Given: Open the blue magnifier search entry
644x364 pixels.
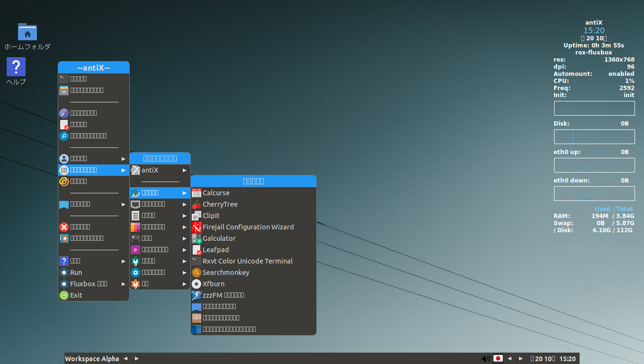Looking at the screenshot, I should coord(94,136).
